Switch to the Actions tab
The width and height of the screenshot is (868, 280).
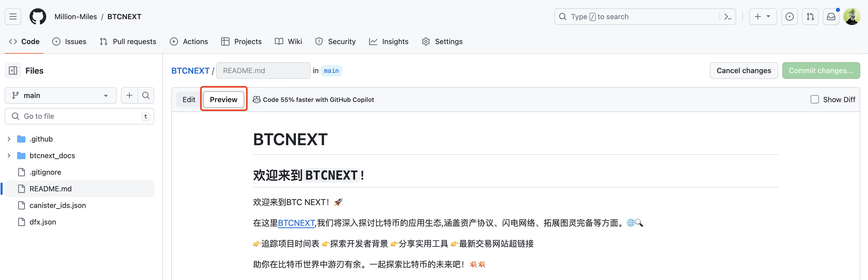click(189, 41)
